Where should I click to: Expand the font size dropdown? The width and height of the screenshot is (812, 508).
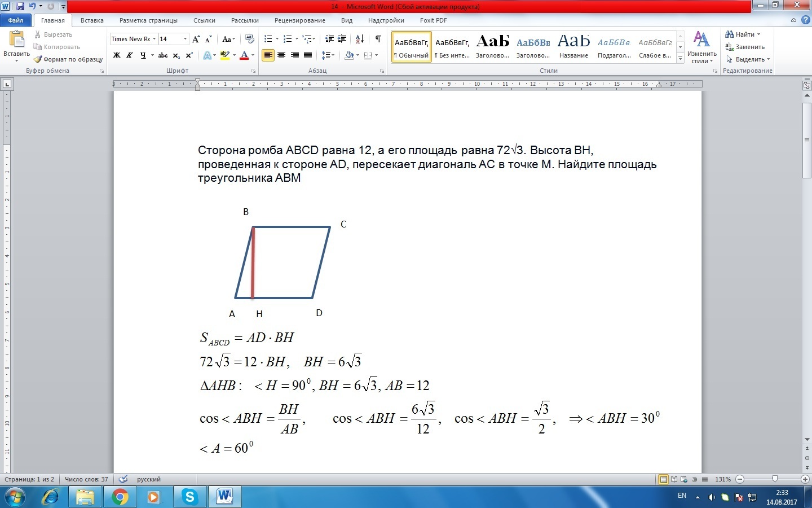(185, 39)
